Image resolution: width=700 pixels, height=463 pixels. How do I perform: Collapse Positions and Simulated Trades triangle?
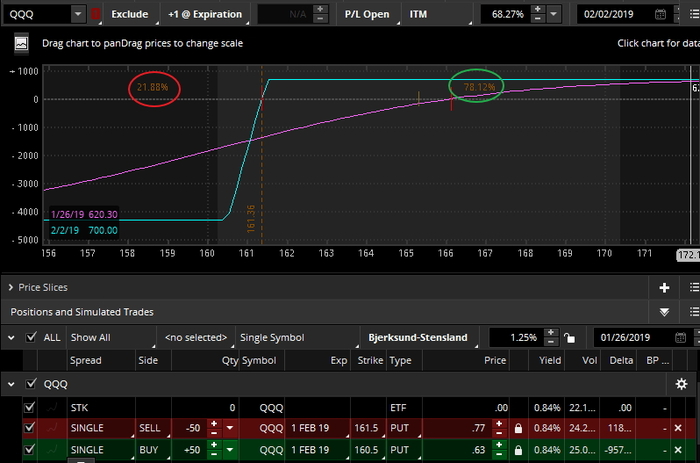pos(664,312)
